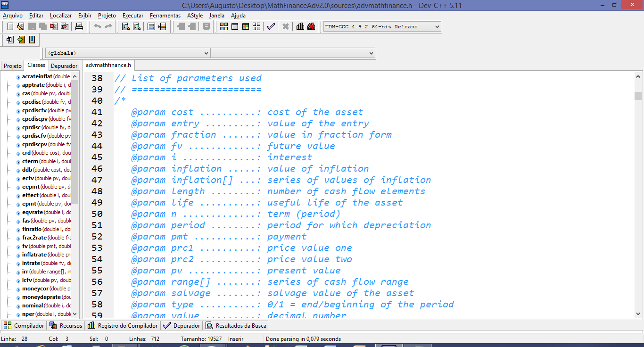Save the current file with the save icon
This screenshot has width=644, height=347.
click(32, 26)
